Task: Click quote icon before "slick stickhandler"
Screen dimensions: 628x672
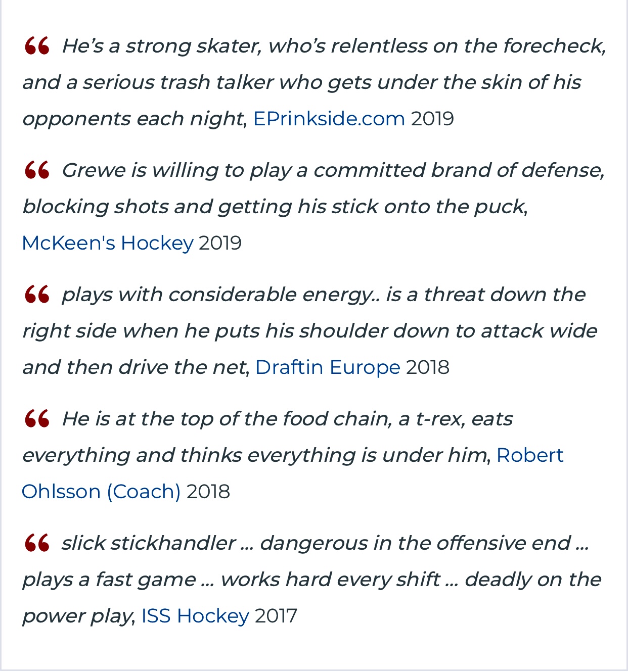Action: pyautogui.click(x=37, y=543)
